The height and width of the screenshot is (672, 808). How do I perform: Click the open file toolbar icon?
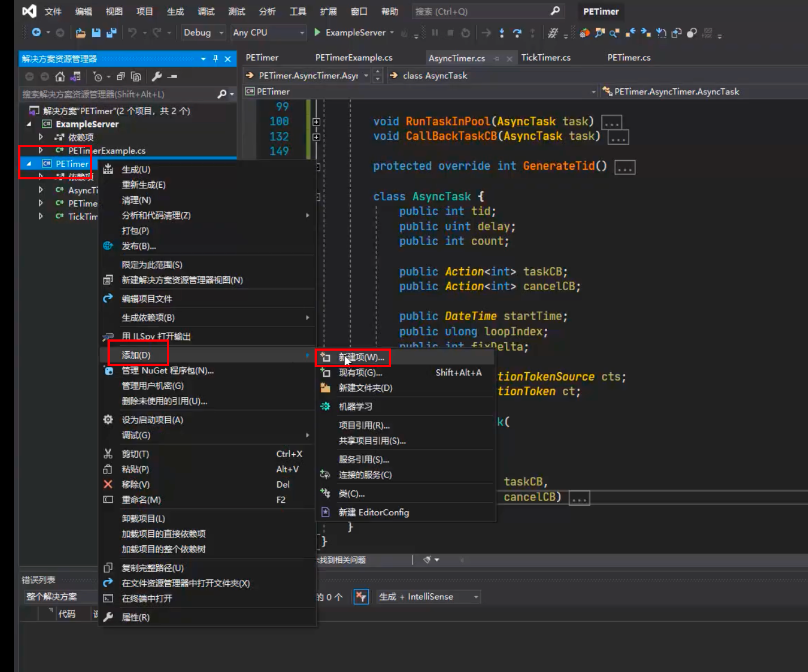coord(80,33)
